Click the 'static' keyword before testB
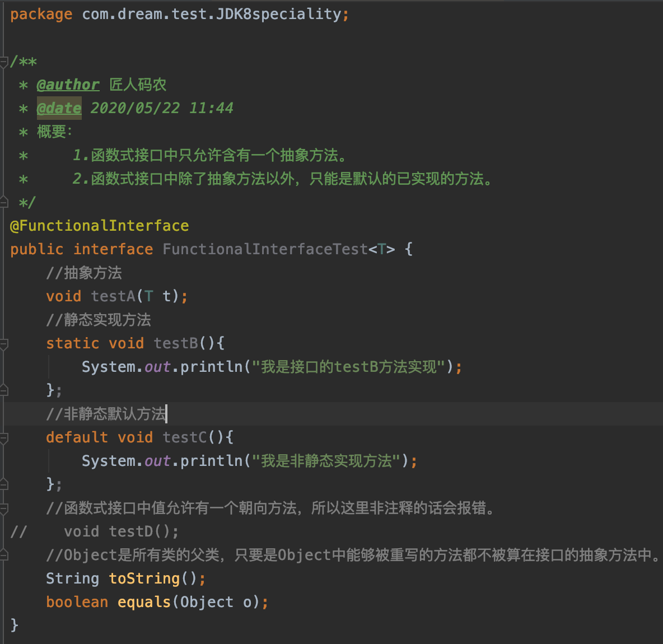 coord(72,343)
